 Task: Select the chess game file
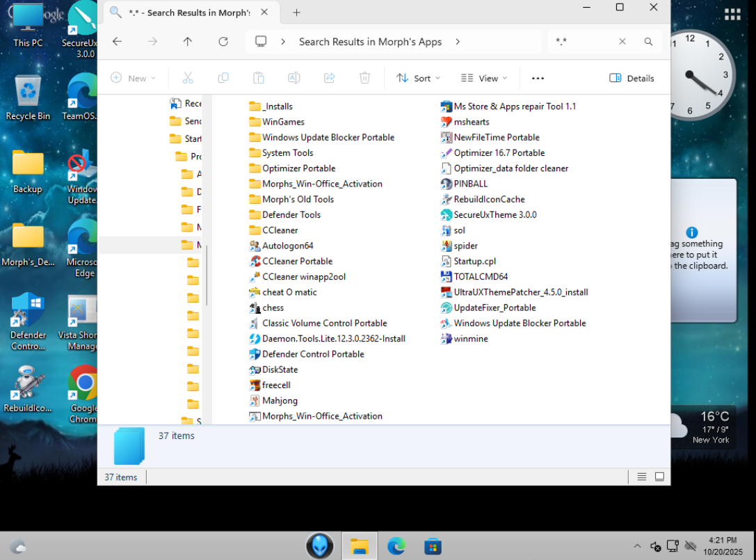pyautogui.click(x=255, y=308)
